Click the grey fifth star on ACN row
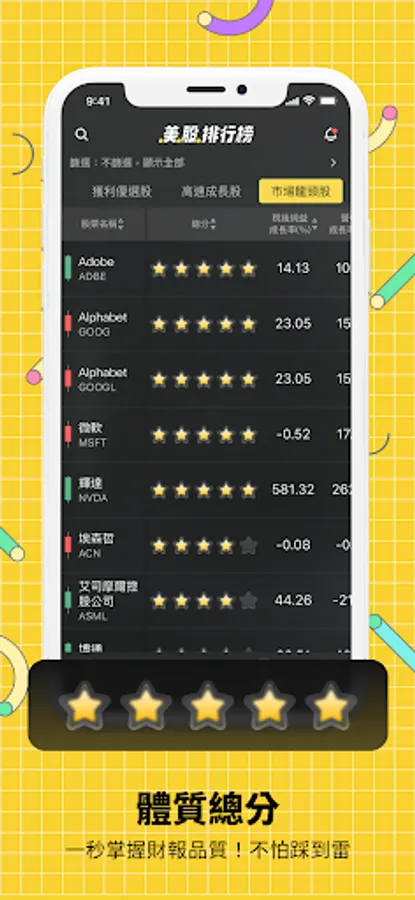This screenshot has width=415, height=900. [x=249, y=545]
